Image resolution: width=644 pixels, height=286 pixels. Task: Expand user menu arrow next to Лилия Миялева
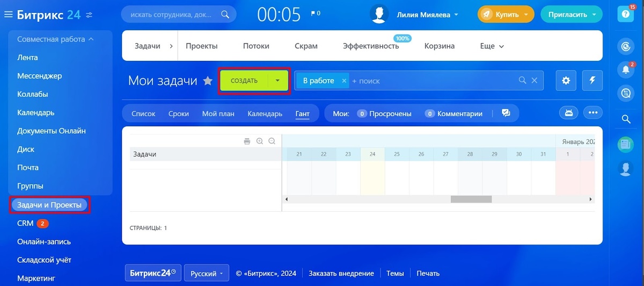pyautogui.click(x=456, y=15)
